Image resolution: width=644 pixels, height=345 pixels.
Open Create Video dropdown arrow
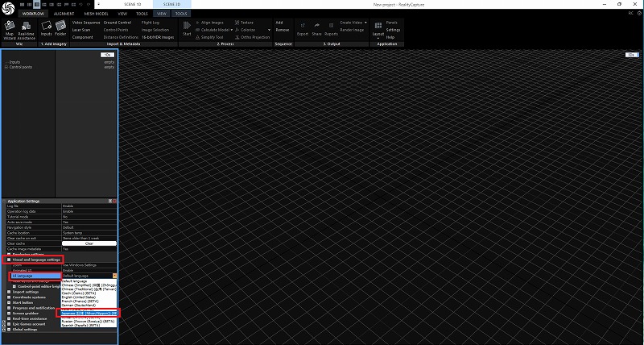click(365, 23)
